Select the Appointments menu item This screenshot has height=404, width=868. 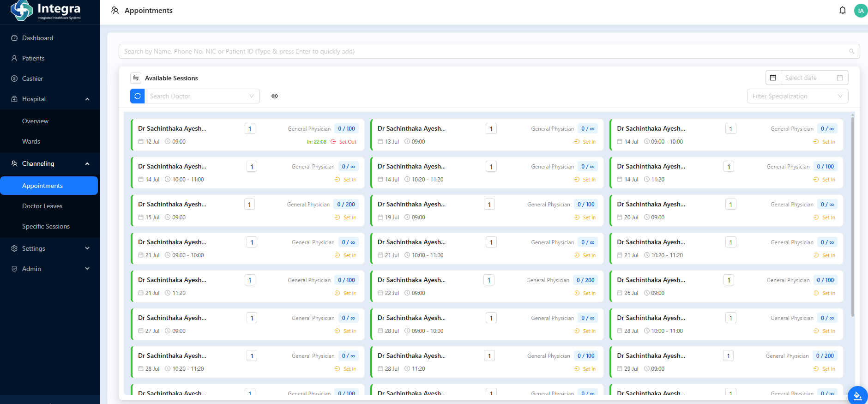[x=49, y=186]
